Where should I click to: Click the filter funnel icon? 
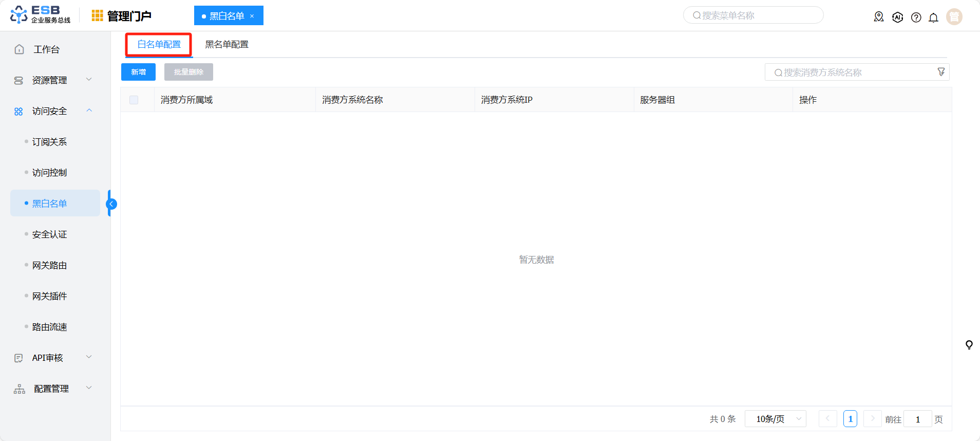(x=941, y=72)
